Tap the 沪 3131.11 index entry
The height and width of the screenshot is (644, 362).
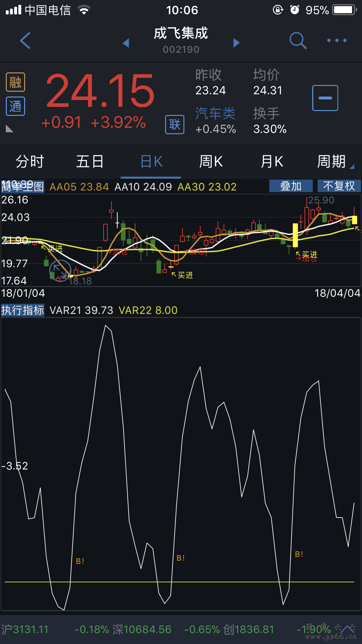click(x=25, y=630)
